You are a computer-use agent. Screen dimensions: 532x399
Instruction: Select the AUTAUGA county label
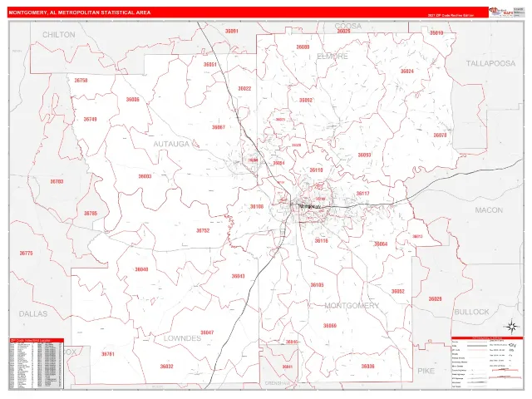click(x=171, y=144)
